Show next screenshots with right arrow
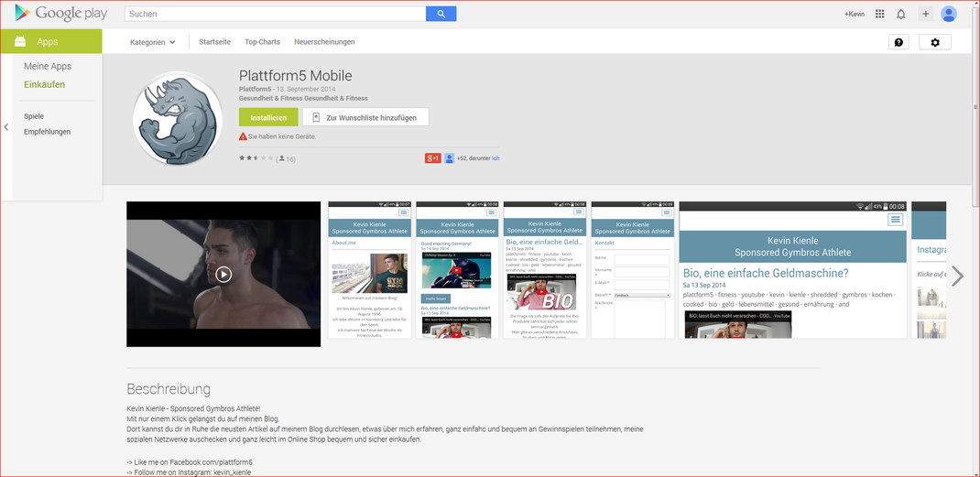980x477 pixels. (957, 276)
